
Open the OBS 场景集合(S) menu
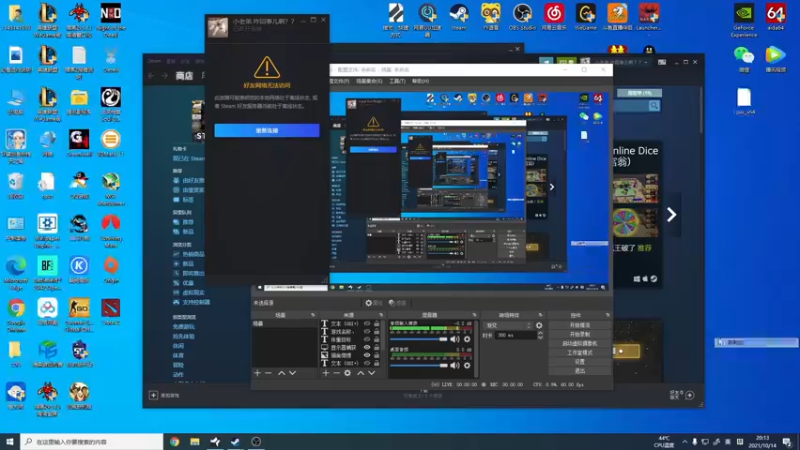point(368,81)
